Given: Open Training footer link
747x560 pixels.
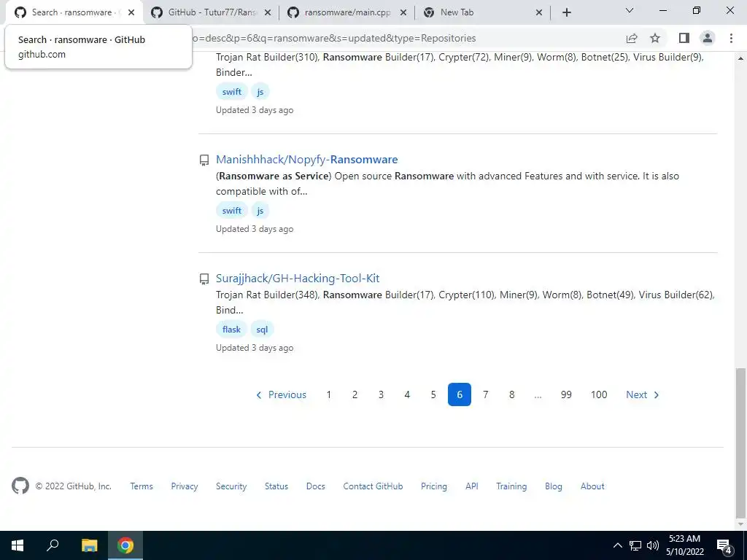Looking at the screenshot, I should [511, 486].
